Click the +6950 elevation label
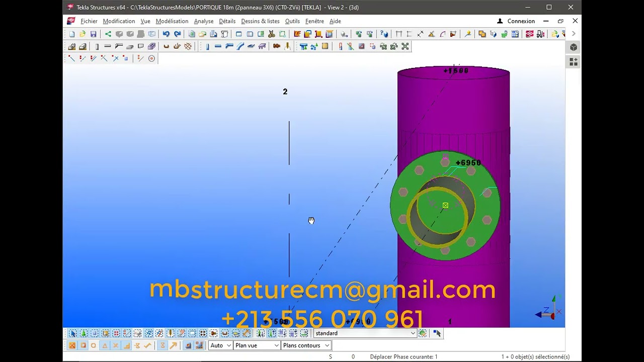The image size is (644, 362). 468,163
